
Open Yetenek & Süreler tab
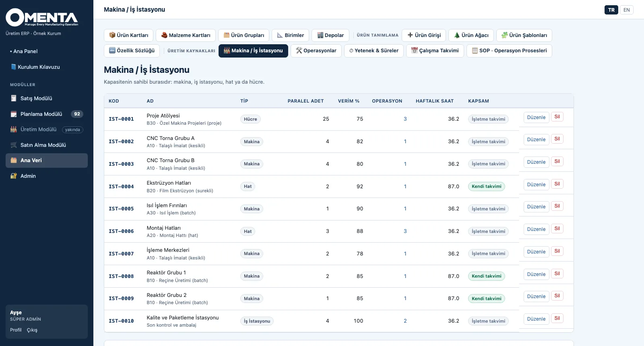pyautogui.click(x=374, y=51)
